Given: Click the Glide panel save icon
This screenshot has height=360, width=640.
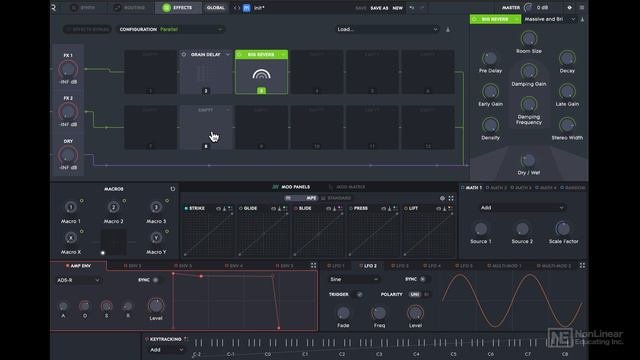Looking at the screenshot, I should tap(280, 209).
